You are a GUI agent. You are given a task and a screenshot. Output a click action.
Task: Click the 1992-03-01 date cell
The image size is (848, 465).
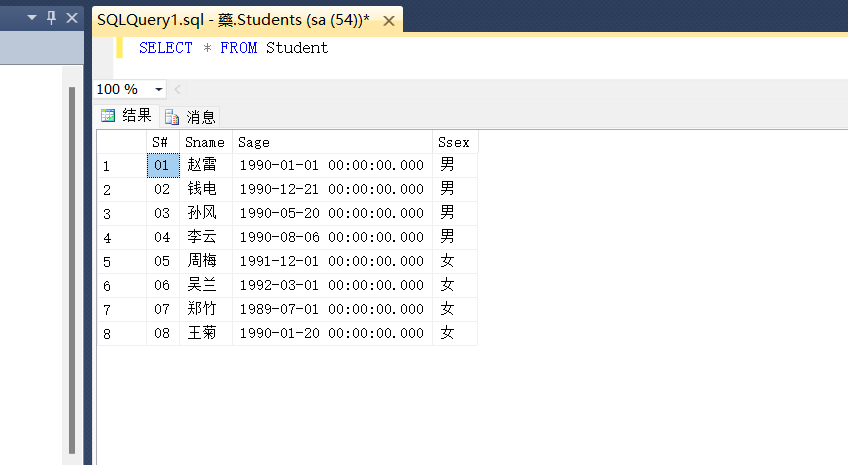tap(332, 285)
